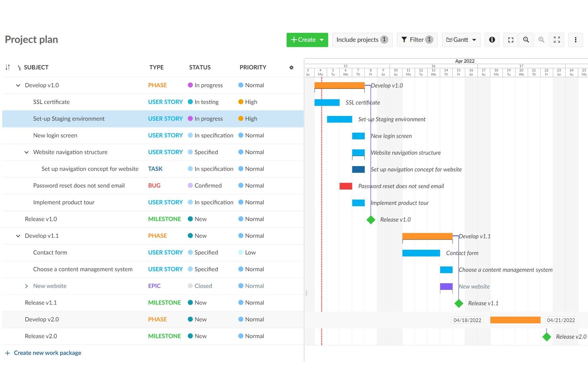Click the four-arrows expand icon

[557, 40]
